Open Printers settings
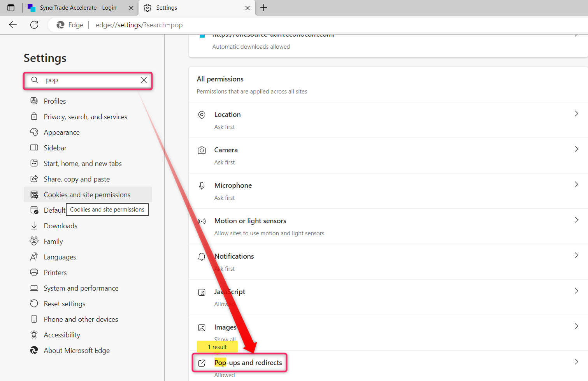588x381 pixels. coord(88,273)
